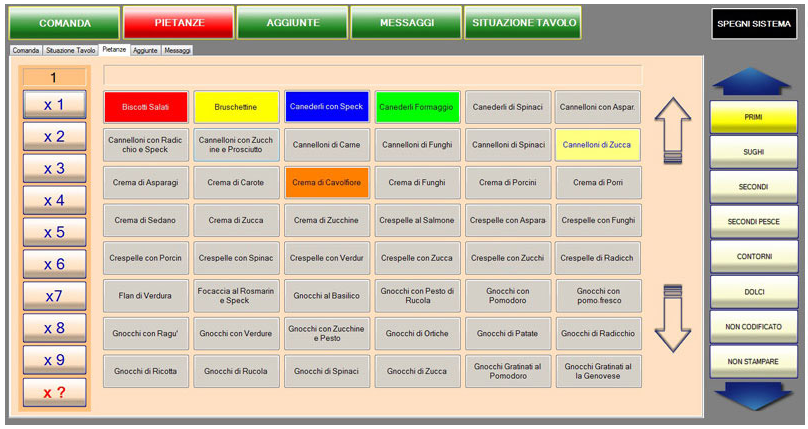Select the DOLCI category
This screenshot has height=429, width=808.
click(753, 292)
